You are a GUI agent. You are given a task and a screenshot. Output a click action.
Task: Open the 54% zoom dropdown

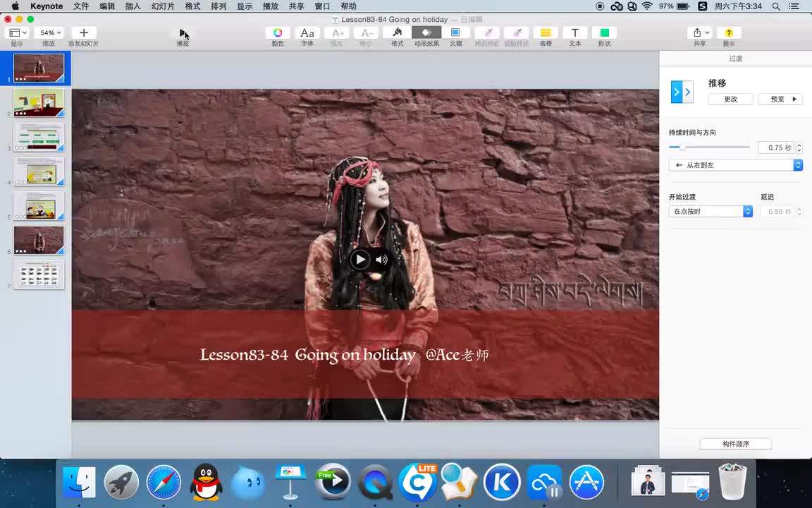click(50, 32)
